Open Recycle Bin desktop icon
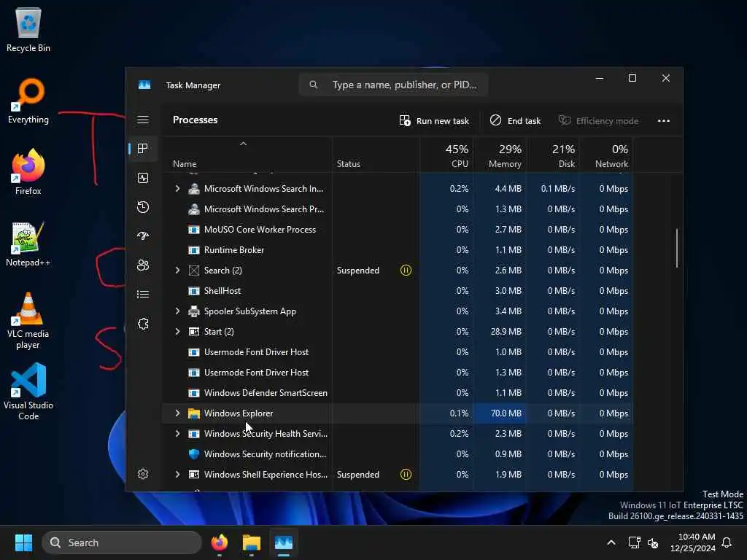Viewport: 747px width, 560px height. pyautogui.click(x=28, y=29)
